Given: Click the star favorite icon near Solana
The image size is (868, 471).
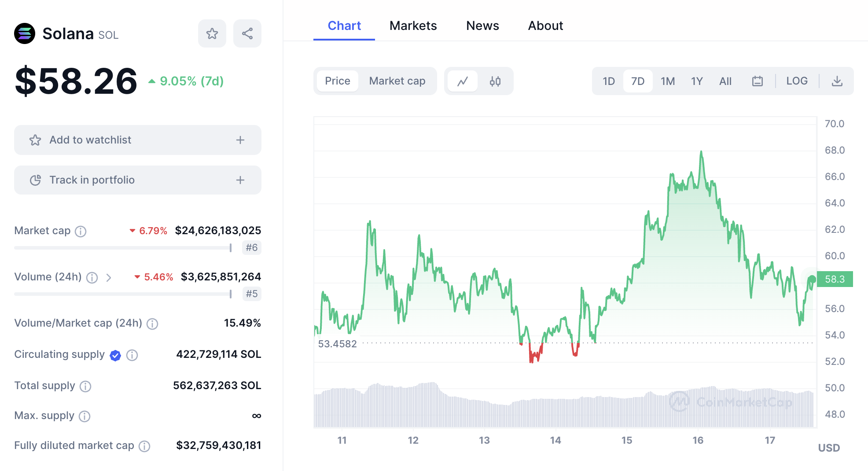Looking at the screenshot, I should pos(212,33).
